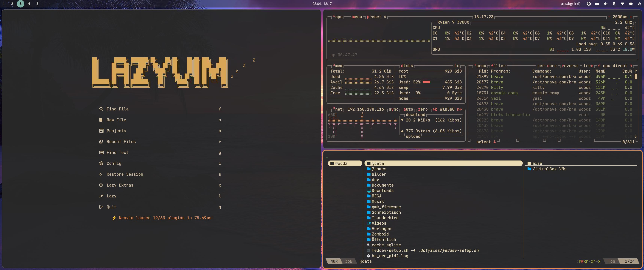This screenshot has height=270, width=644.
Task: Click the Projects board icon in LazyVim
Action: coord(101,131)
